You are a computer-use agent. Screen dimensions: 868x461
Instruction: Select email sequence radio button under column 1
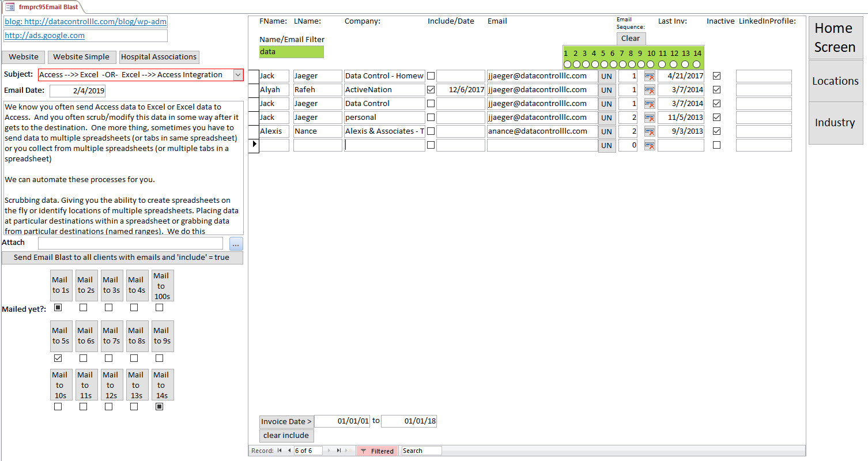[568, 65]
